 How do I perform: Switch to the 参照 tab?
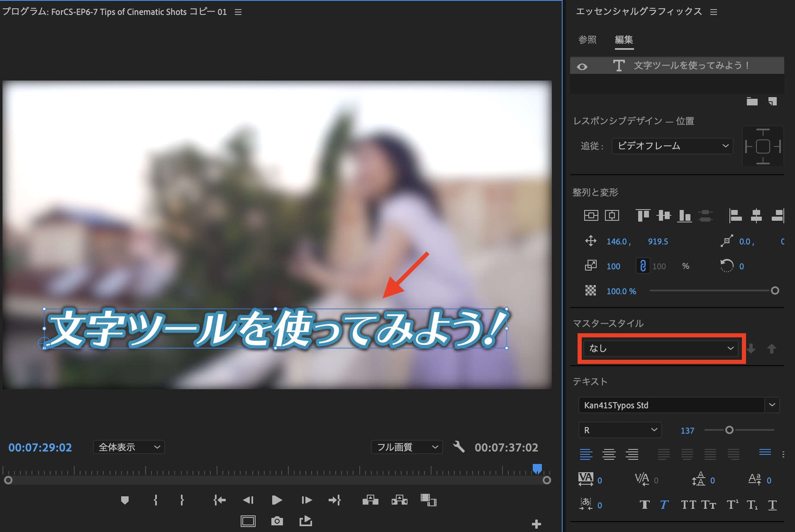(587, 40)
